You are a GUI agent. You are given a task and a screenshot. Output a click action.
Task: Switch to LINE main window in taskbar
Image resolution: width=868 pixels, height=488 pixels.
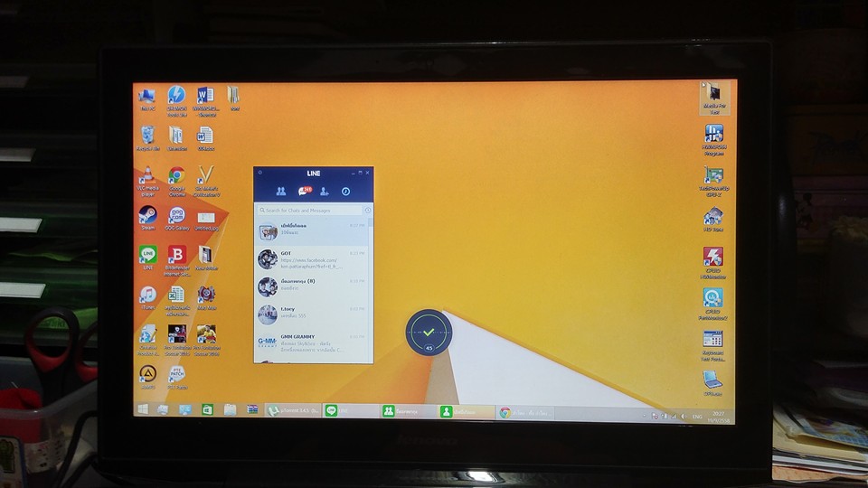pyautogui.click(x=351, y=410)
